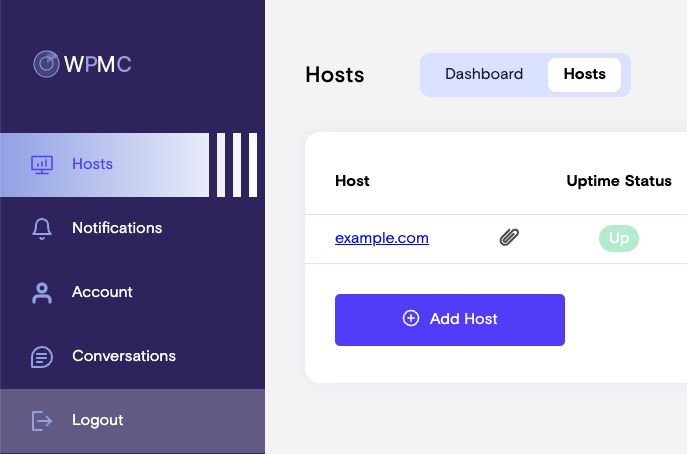Click the WPMC brand text
The height and width of the screenshot is (454, 687).
pyautogui.click(x=97, y=64)
